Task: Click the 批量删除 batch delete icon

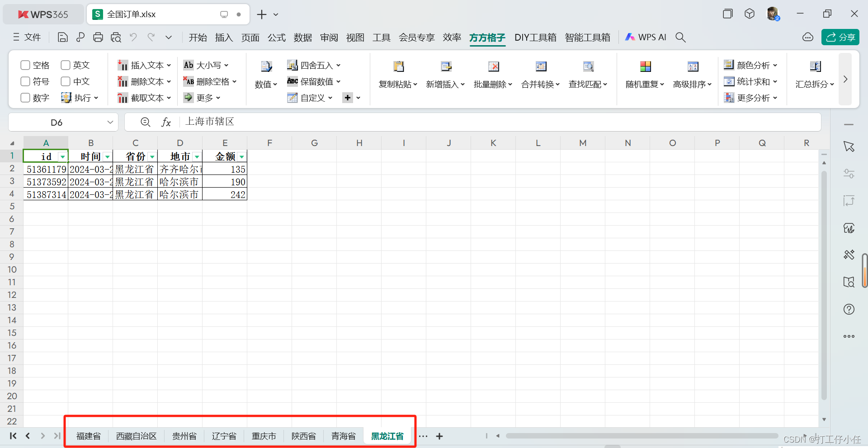Action: pos(494,66)
